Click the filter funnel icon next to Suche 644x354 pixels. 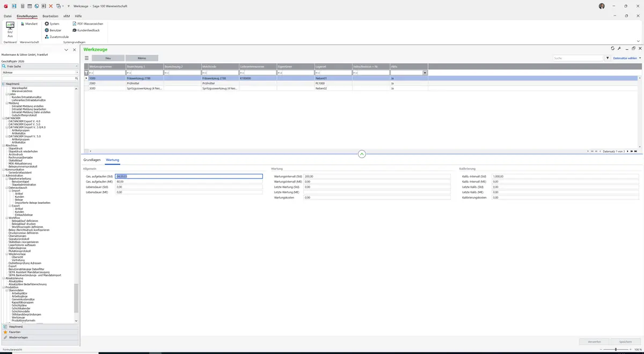pos(608,58)
